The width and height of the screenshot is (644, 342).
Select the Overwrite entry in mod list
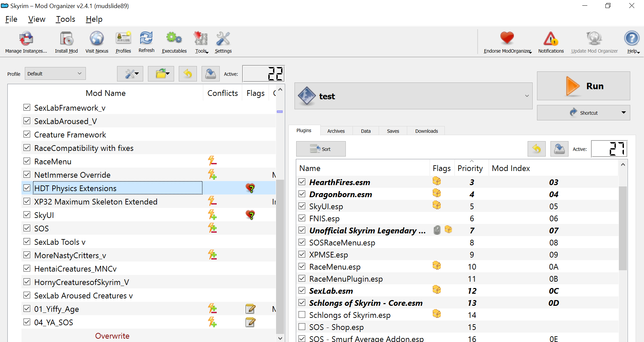112,336
